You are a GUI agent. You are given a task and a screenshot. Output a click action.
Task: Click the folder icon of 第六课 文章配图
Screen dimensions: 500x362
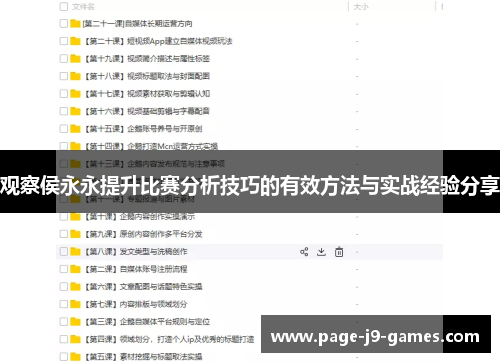point(75,287)
